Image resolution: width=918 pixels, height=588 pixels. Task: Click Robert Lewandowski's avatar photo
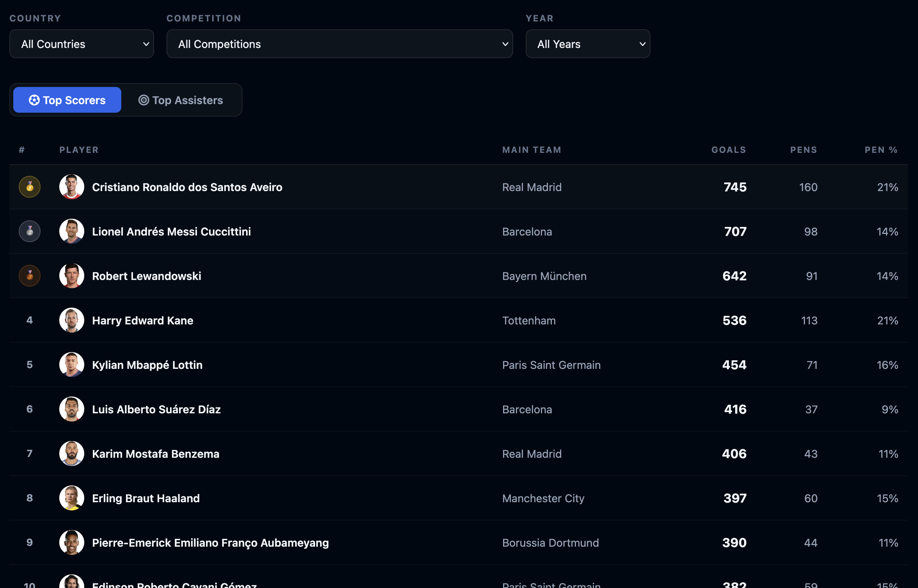[72, 276]
